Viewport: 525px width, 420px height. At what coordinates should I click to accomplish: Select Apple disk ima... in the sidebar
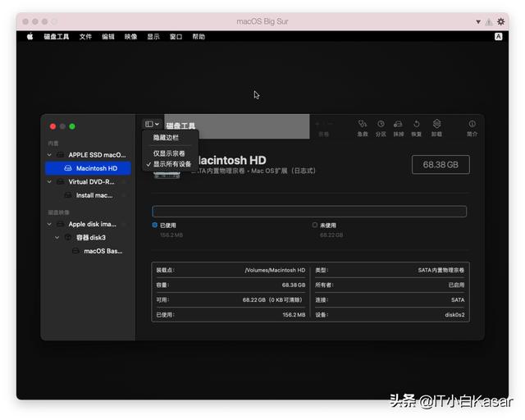(x=88, y=224)
